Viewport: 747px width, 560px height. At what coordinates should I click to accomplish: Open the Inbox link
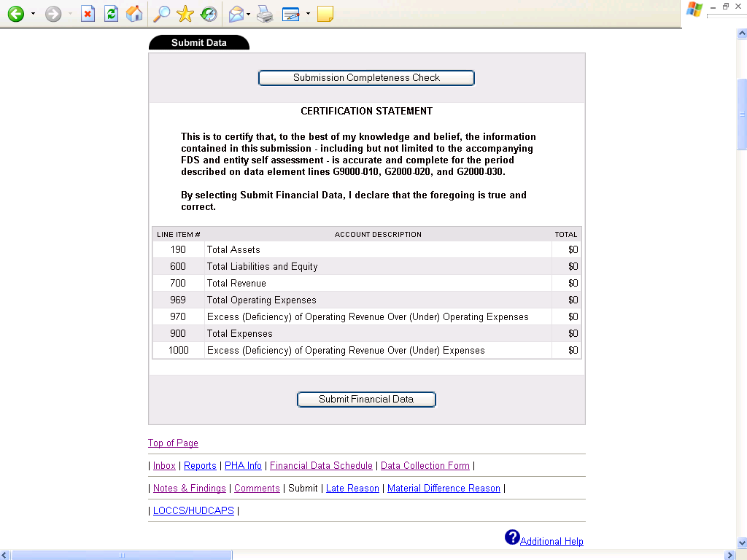(x=164, y=465)
